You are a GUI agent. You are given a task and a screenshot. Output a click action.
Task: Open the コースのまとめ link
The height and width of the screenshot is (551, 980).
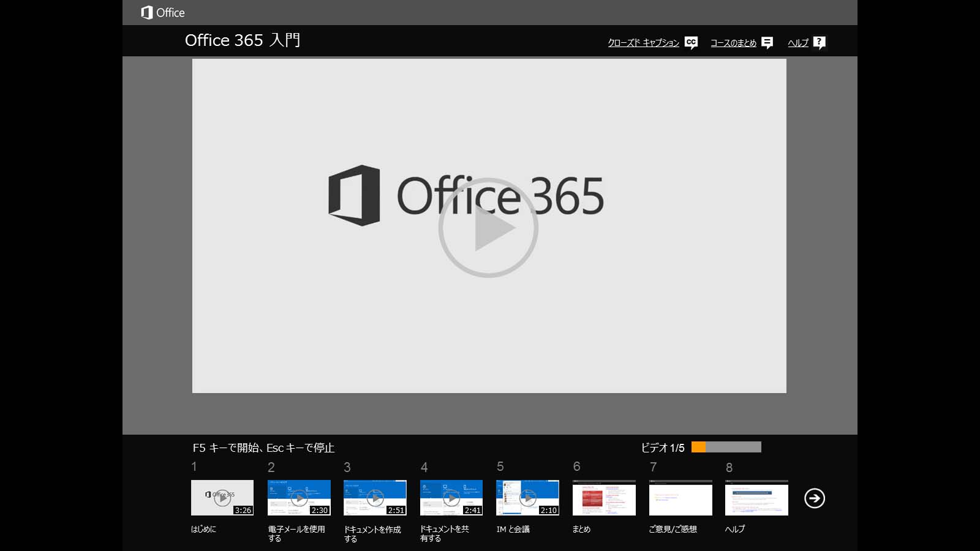tap(733, 43)
